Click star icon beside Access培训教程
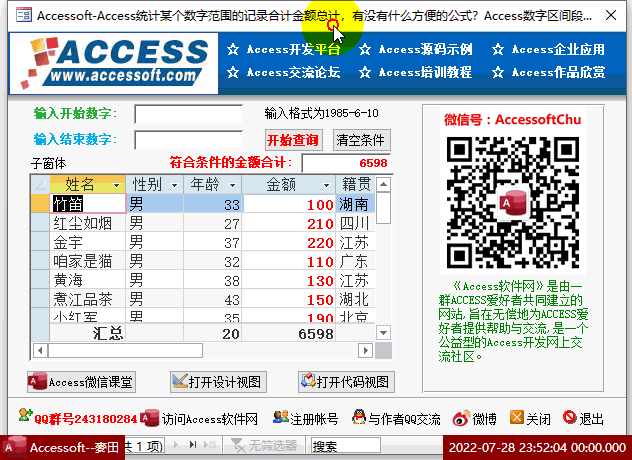632x460 pixels. [x=365, y=72]
